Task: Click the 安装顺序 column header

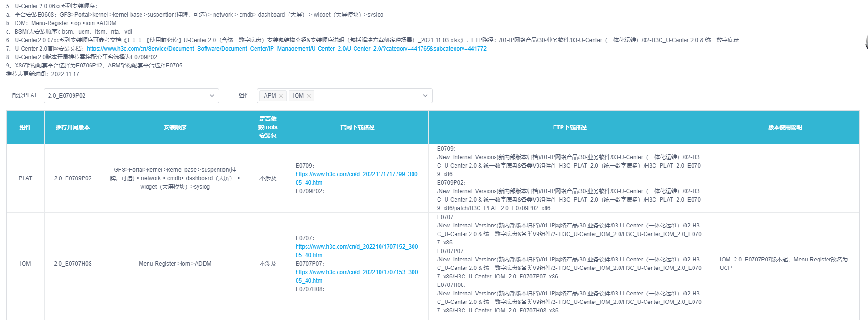Action: (175, 127)
